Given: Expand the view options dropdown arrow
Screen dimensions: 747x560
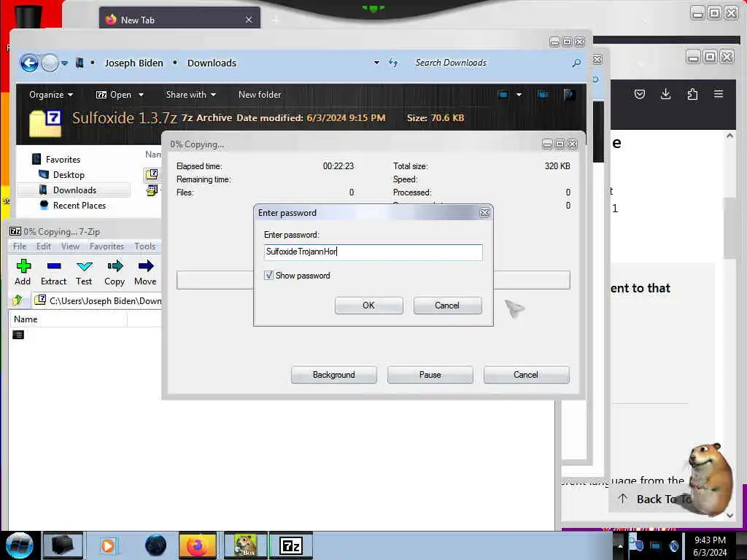Looking at the screenshot, I should click(x=519, y=95).
